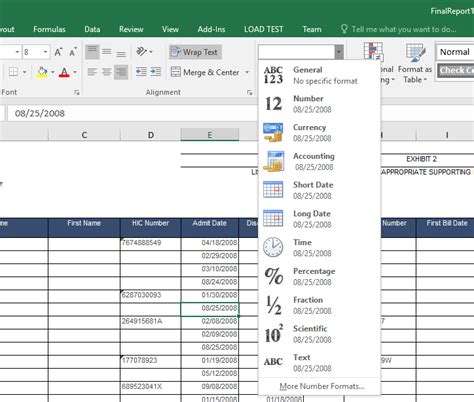The width and height of the screenshot is (474, 402).
Task: Open the Conditional Formatting icon
Action: tap(373, 52)
